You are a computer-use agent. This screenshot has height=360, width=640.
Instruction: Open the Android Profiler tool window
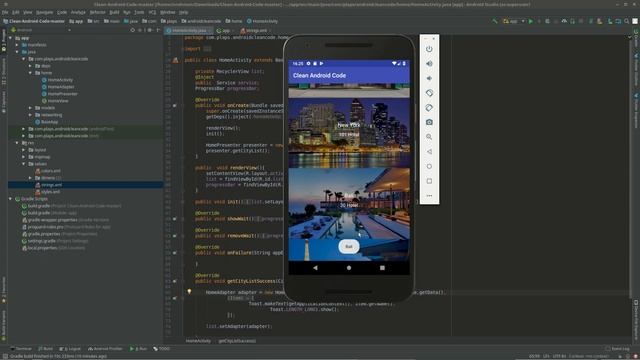[105, 349]
